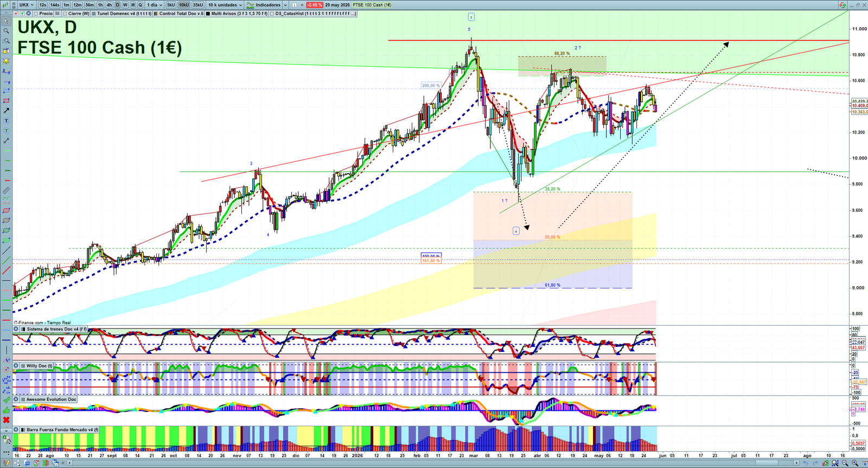
Task: Switch to weekly W timeframe
Action: (125, 5)
